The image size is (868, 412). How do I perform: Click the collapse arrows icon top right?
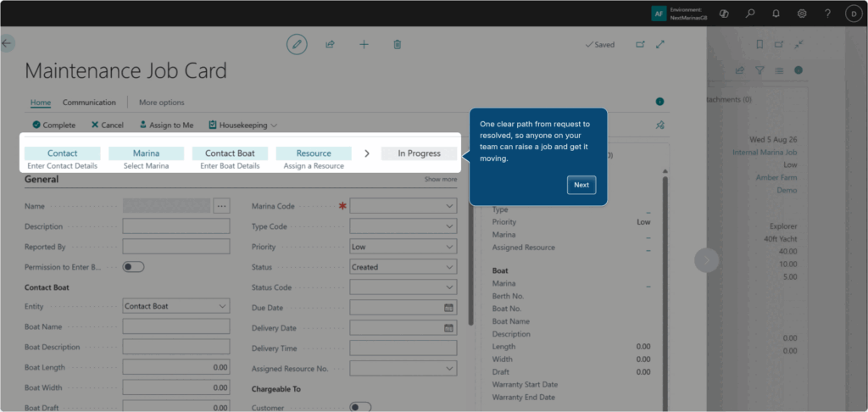[x=798, y=44]
